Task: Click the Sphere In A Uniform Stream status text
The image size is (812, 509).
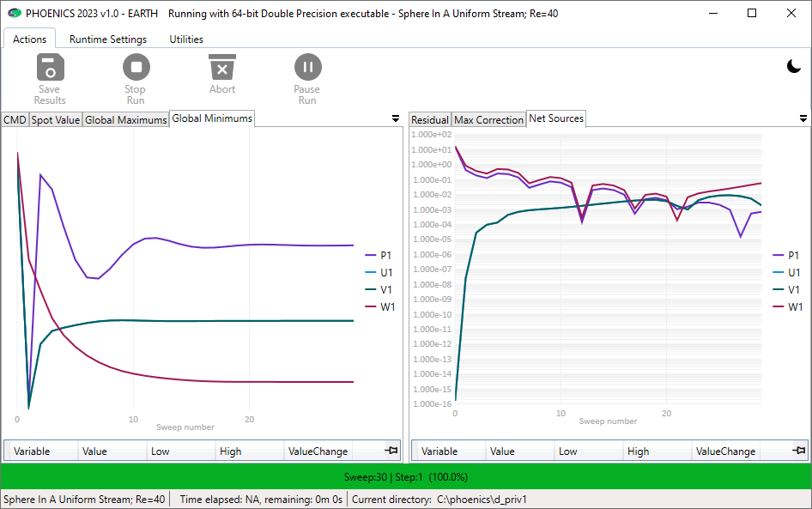Action: point(84,500)
